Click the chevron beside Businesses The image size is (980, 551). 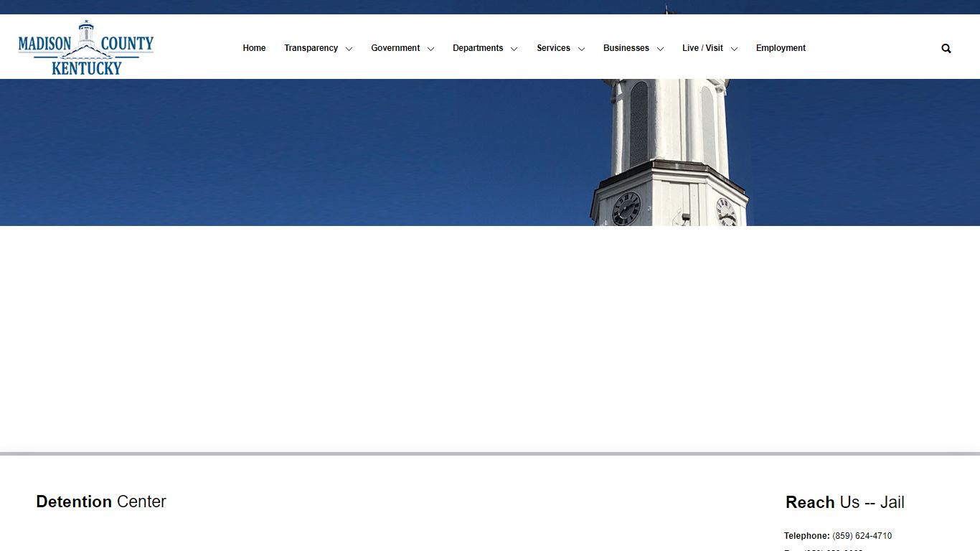tap(660, 49)
